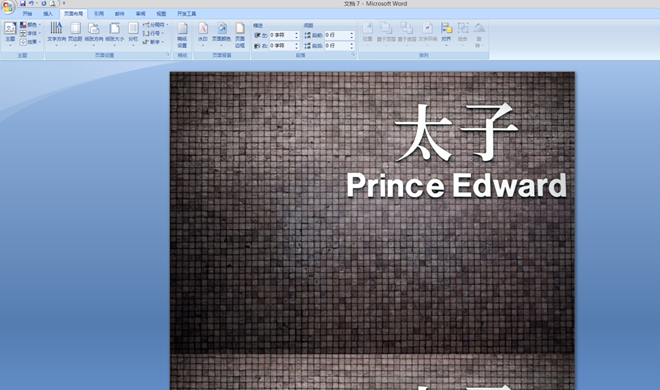Increase left indent with up spinner
This screenshot has height=390, width=660.
(x=297, y=33)
